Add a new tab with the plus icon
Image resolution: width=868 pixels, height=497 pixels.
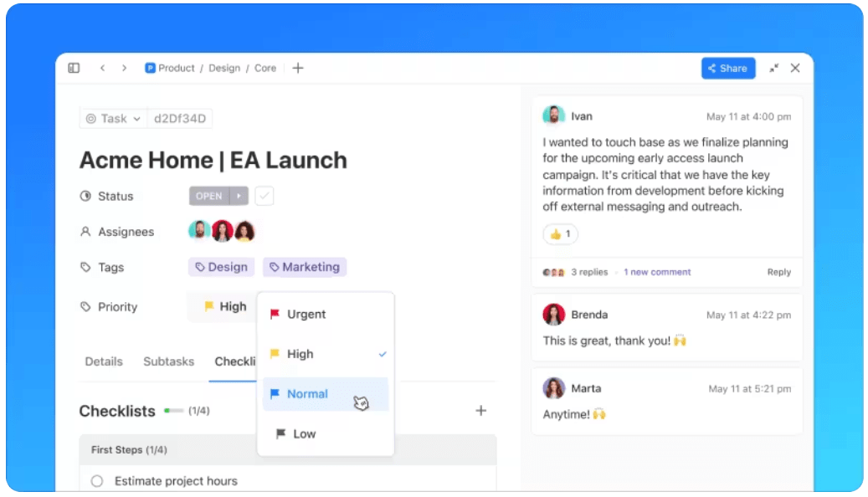click(298, 68)
